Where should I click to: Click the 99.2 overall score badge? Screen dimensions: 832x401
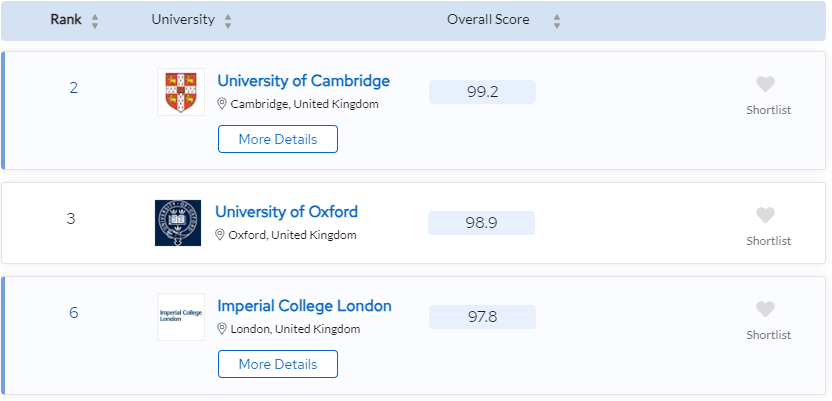(482, 92)
